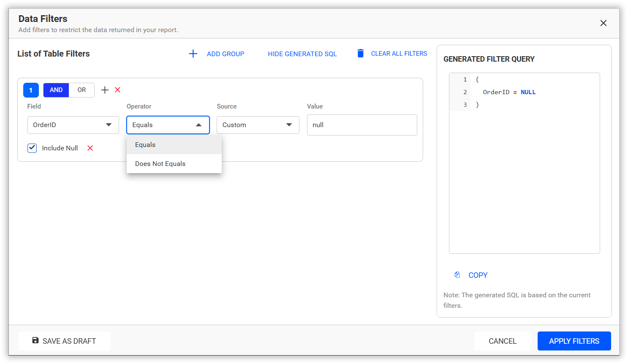This screenshot has height=364, width=628.
Task: Click HIDE GENERATED SQL
Action: [302, 54]
